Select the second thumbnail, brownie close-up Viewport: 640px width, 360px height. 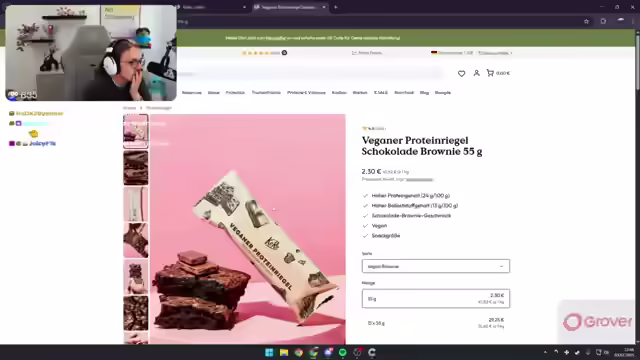pos(136,168)
